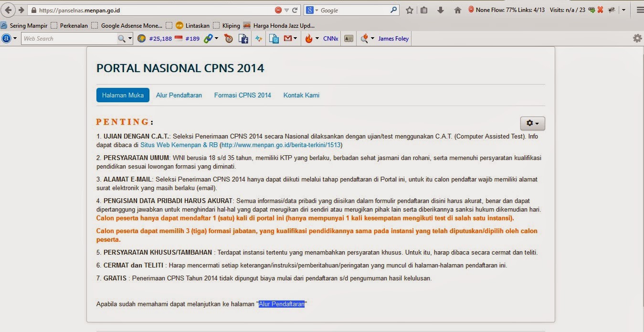Open Perkenalan bookmark
Viewport: 644px width, 332px height.
click(69, 26)
